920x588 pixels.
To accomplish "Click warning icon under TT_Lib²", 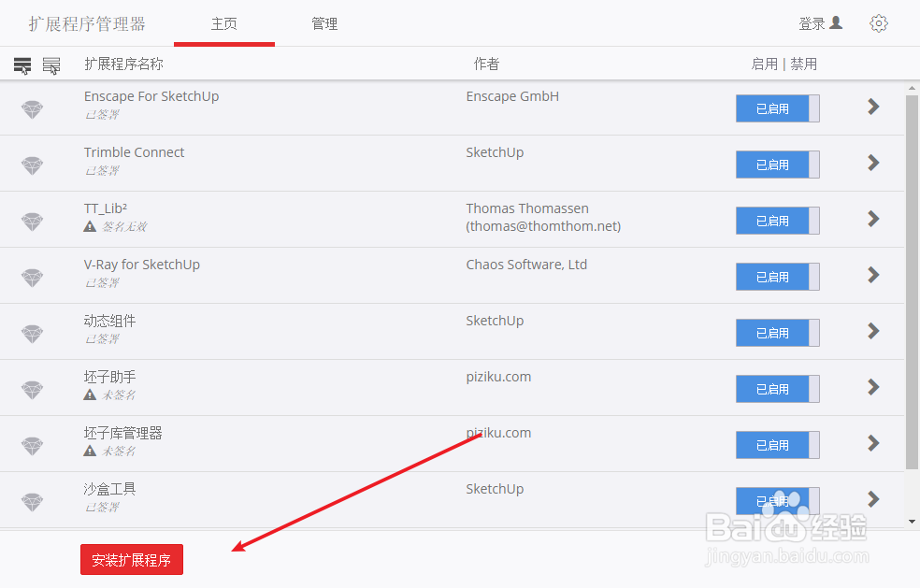I will click(x=90, y=226).
